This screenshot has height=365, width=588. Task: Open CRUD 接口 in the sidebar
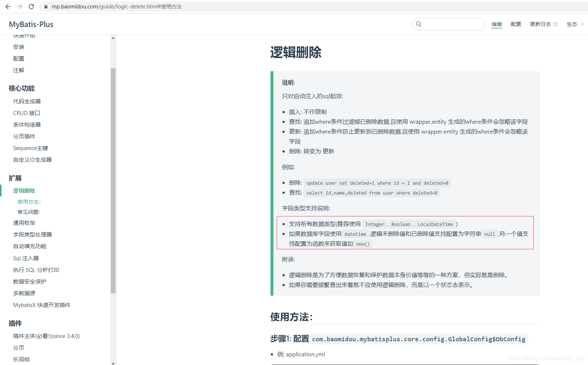coord(27,113)
